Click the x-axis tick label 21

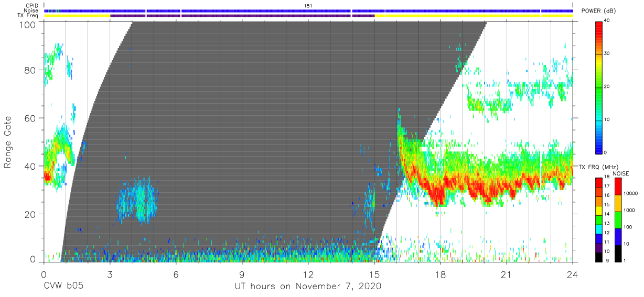[507, 274]
